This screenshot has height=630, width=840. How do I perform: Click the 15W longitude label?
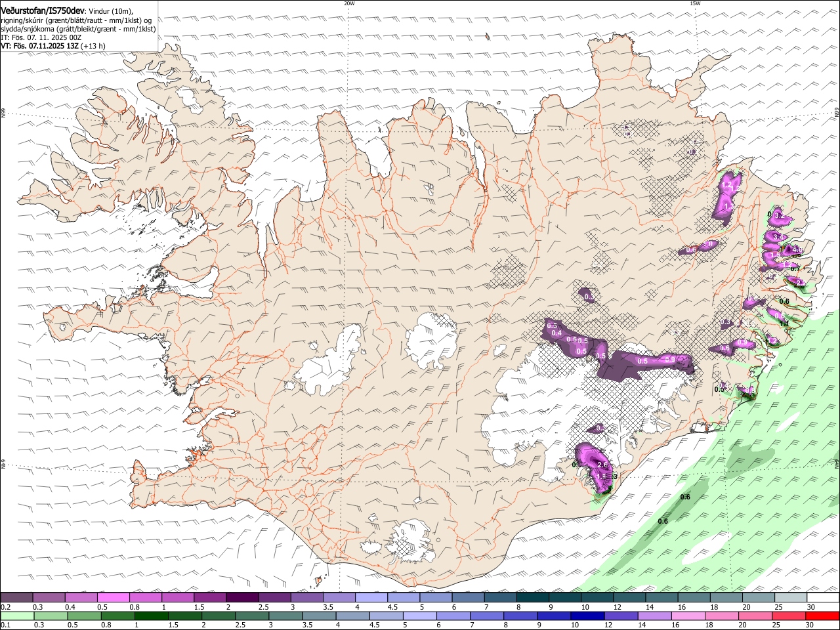coord(695,3)
